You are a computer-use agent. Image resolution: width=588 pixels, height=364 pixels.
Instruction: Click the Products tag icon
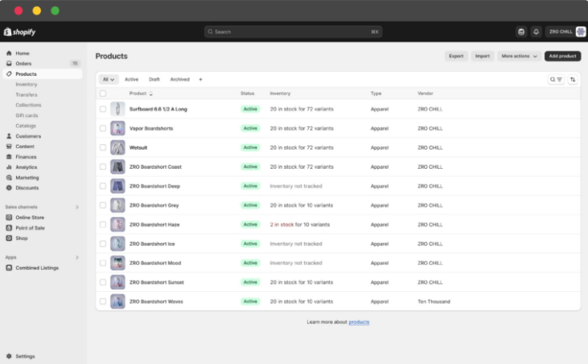pos(9,74)
